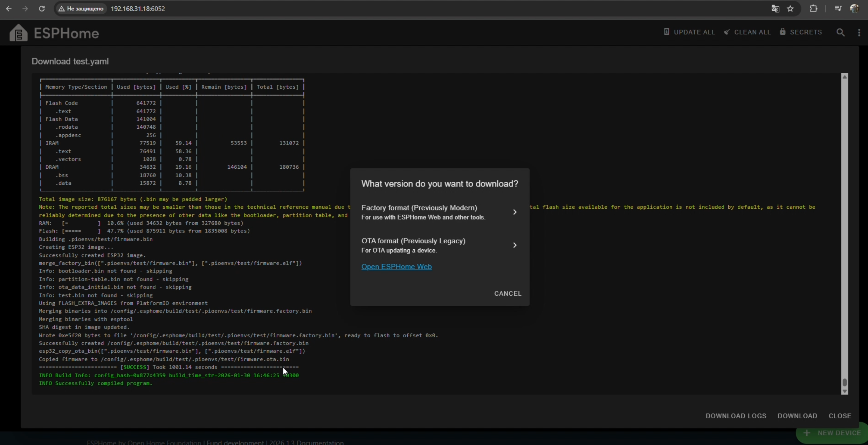Image resolution: width=868 pixels, height=445 pixels.
Task: Open the browser media control icon
Action: (838, 8)
